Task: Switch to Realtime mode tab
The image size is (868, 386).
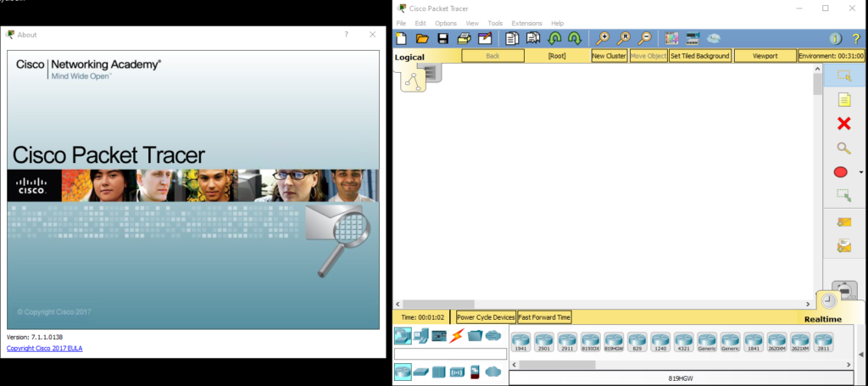Action: coord(822,318)
